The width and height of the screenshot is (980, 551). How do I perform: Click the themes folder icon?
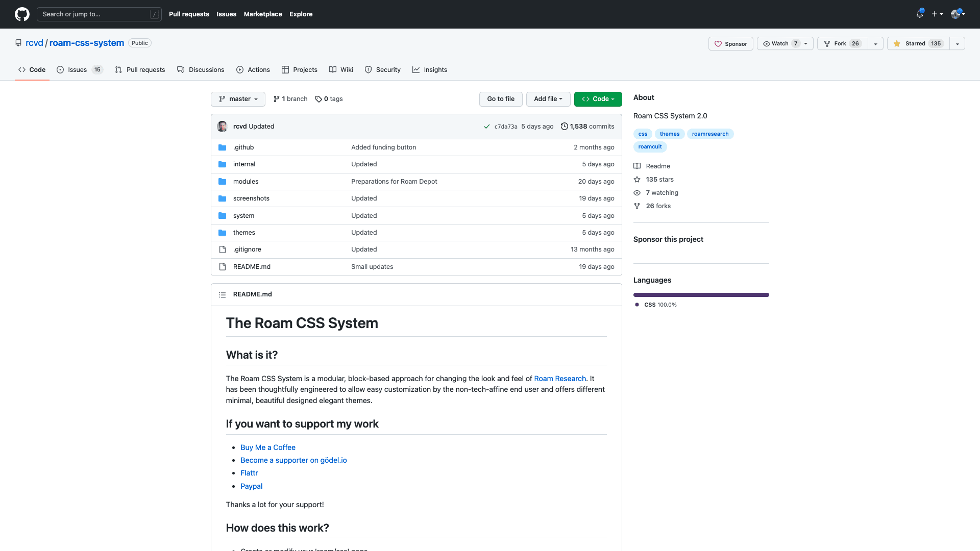coord(223,233)
